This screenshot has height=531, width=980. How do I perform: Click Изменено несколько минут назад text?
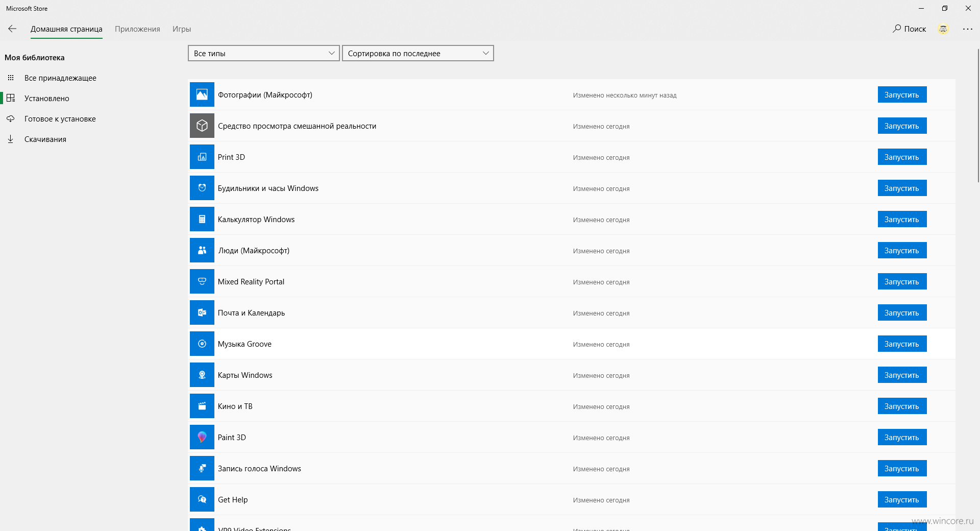pos(625,95)
